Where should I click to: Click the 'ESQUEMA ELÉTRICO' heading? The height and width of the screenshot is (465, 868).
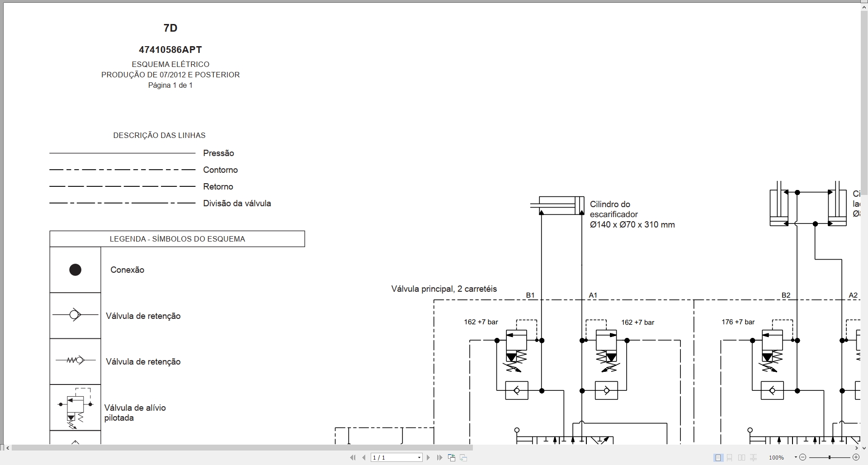170,64
